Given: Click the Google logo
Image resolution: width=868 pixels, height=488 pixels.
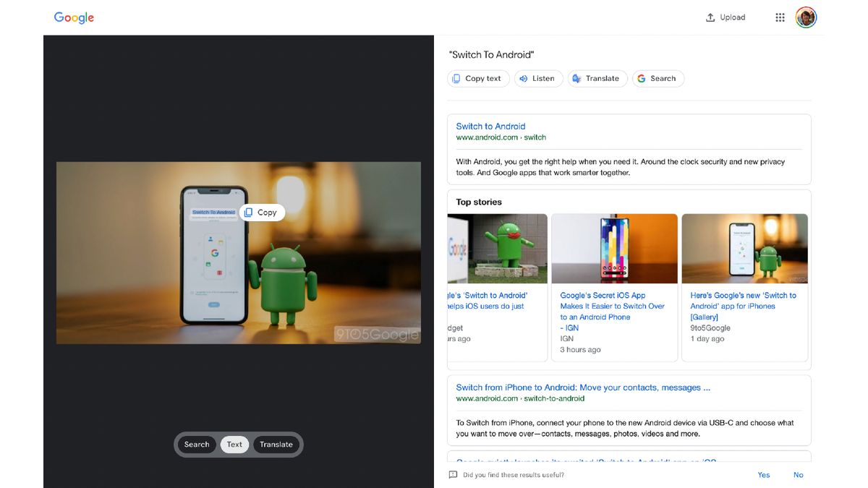Looking at the screenshot, I should click(73, 17).
